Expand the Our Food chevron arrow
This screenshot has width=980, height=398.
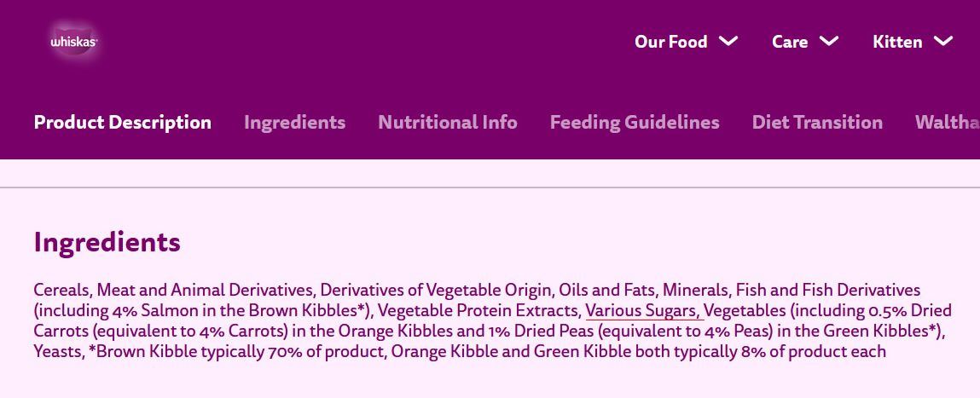click(728, 41)
